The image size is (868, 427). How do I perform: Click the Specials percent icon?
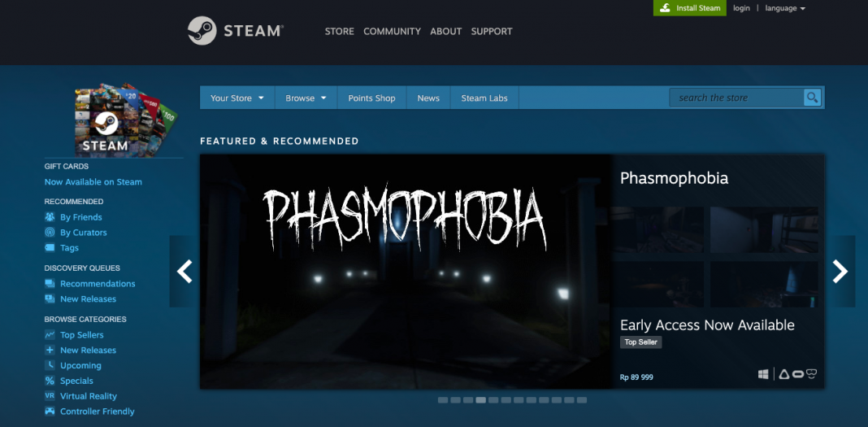(x=50, y=381)
